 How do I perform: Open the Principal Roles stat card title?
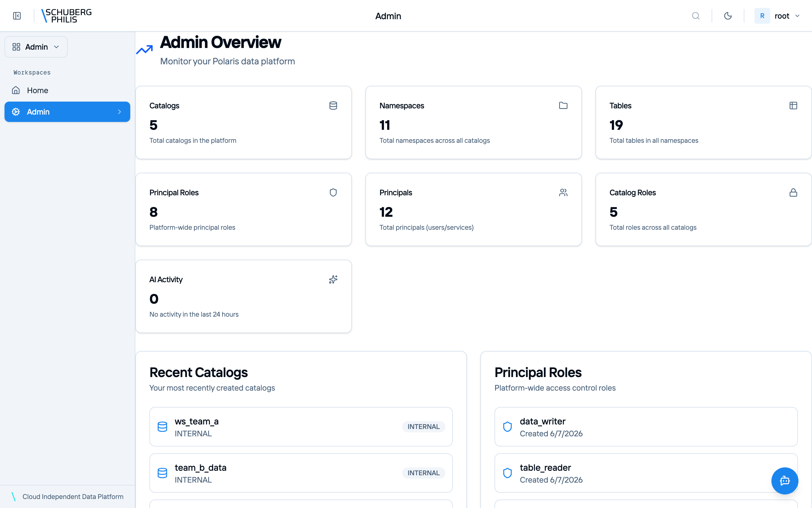174,192
